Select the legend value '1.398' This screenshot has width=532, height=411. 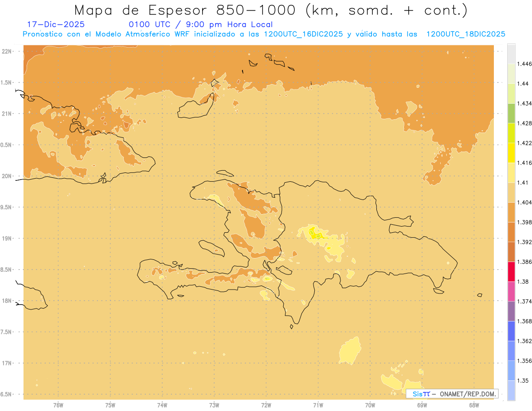[524, 222]
